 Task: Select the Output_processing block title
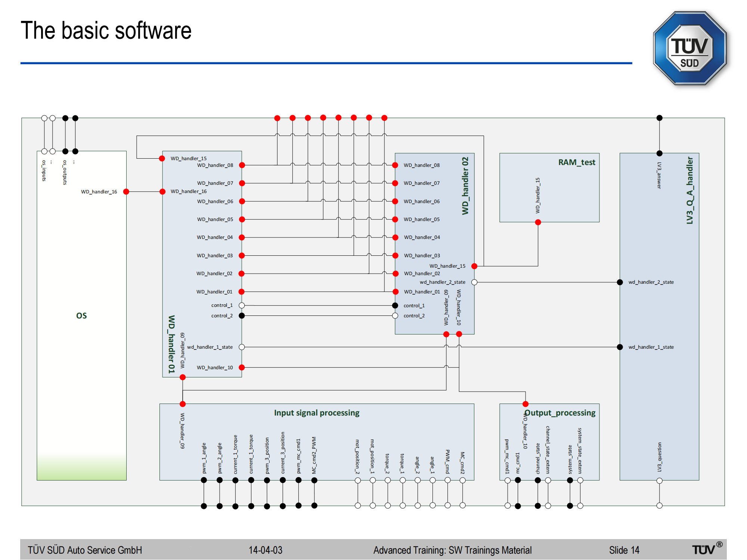[560, 413]
